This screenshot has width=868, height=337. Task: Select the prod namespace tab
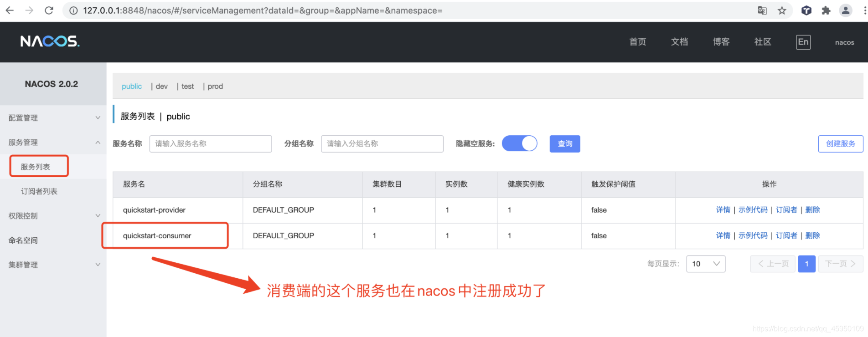tap(215, 86)
